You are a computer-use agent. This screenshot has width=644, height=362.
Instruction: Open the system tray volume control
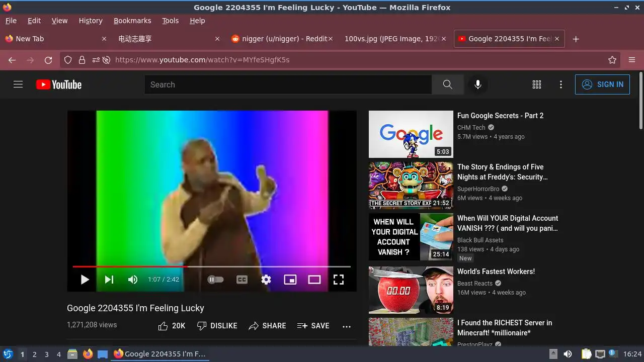(x=568, y=354)
